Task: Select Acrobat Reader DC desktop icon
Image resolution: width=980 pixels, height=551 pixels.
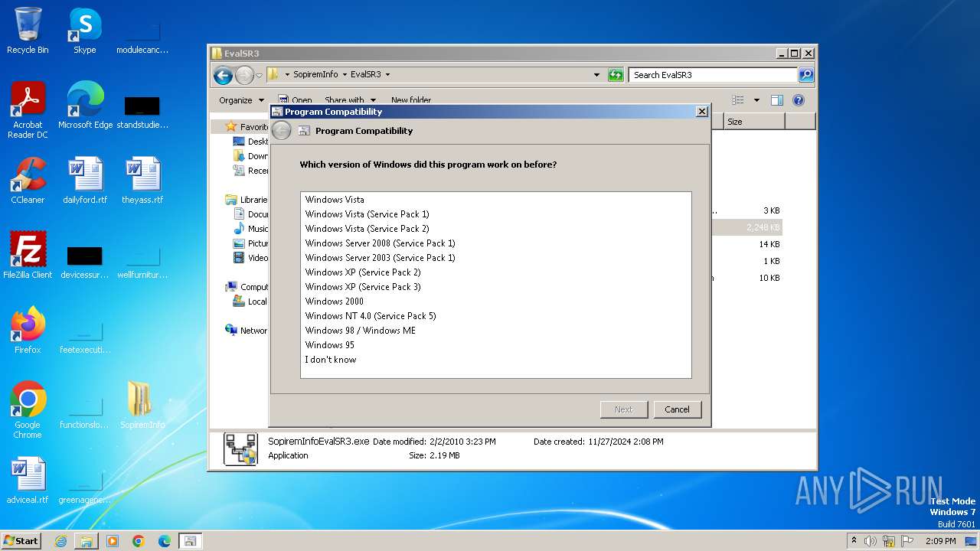Action: pos(28,111)
